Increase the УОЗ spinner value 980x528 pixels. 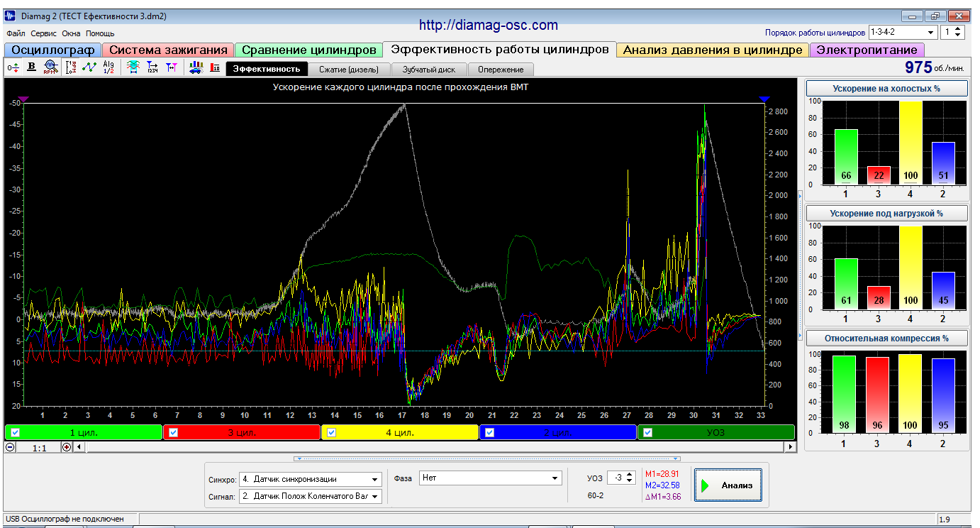pos(630,475)
